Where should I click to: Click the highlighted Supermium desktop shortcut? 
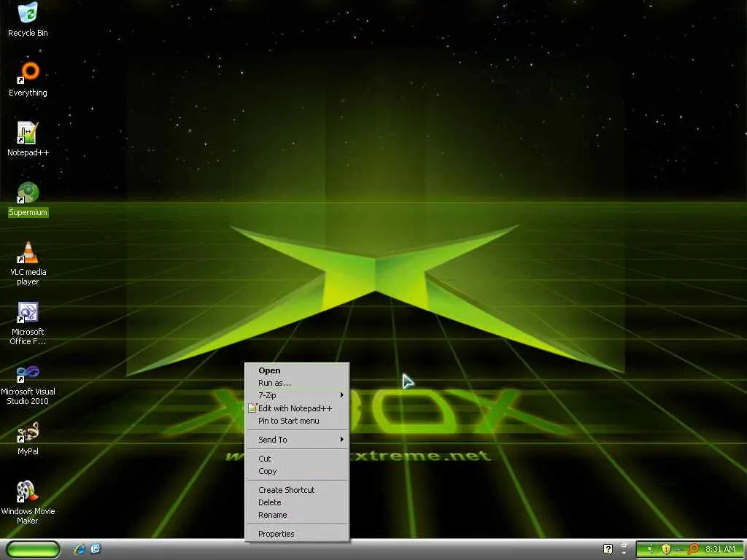[x=28, y=199]
